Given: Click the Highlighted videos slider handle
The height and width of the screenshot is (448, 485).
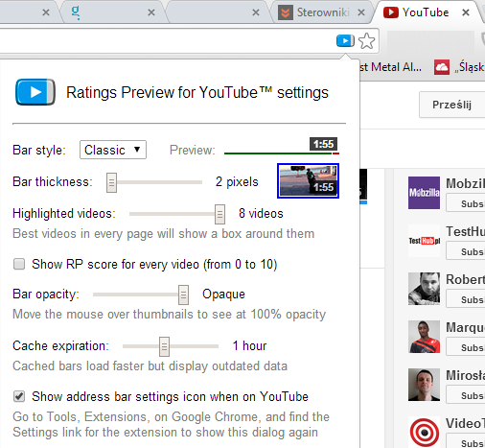Looking at the screenshot, I should [x=219, y=214].
